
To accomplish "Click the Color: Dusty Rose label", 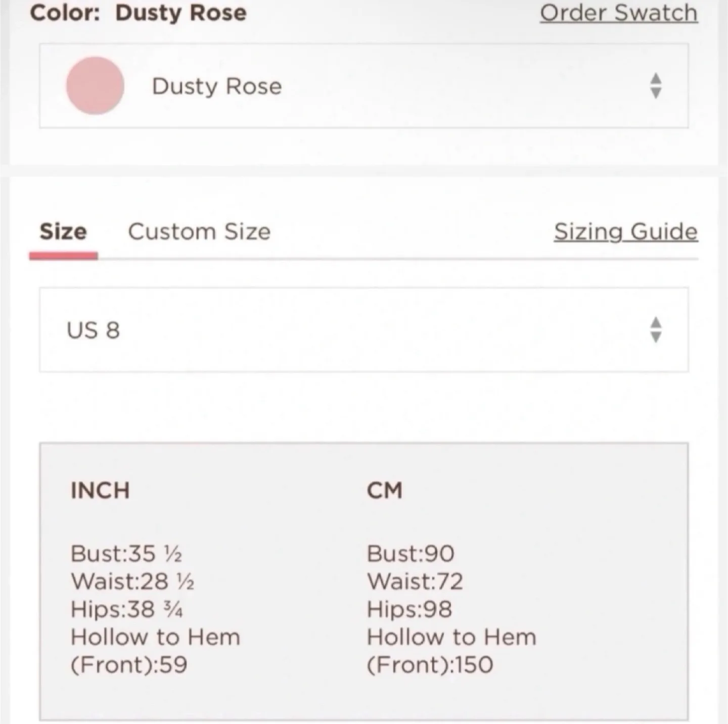I will (138, 13).
